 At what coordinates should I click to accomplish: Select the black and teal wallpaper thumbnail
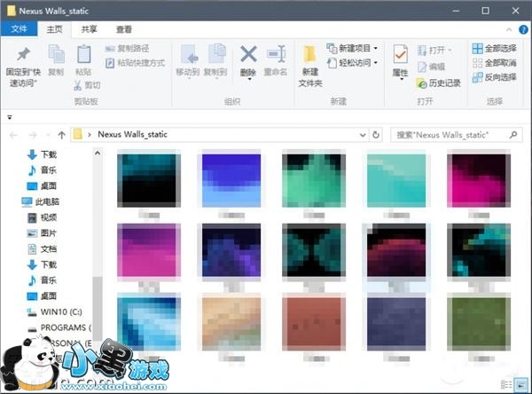coord(149,180)
